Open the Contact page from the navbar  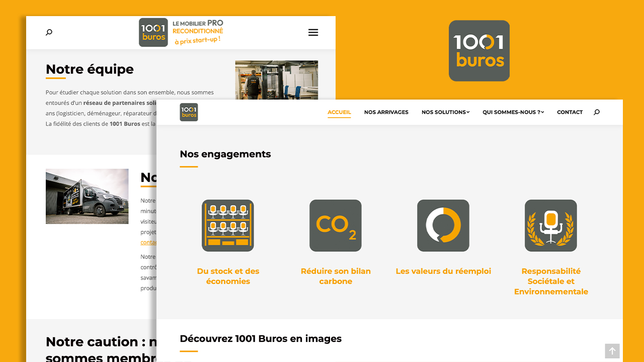570,112
